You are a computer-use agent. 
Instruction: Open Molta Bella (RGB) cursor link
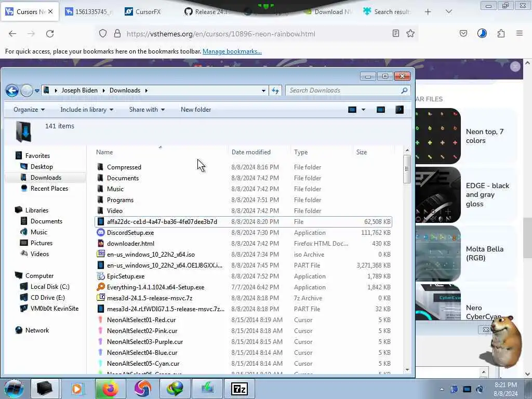pyautogui.click(x=485, y=254)
